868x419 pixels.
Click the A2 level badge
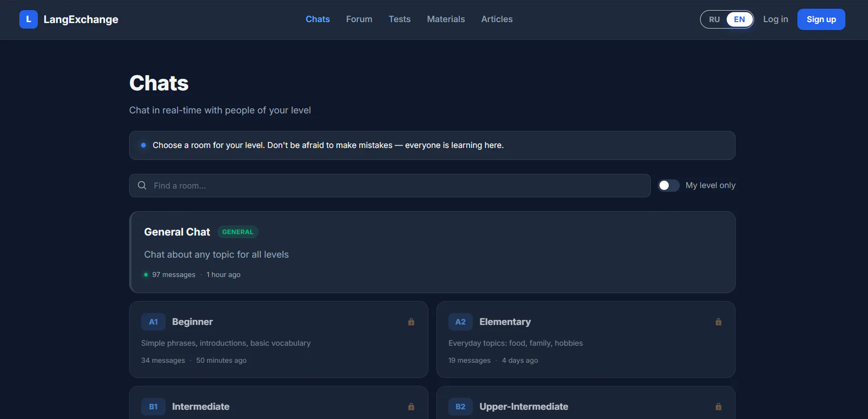point(461,322)
